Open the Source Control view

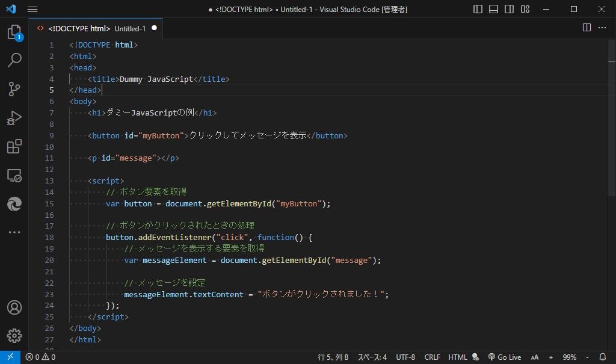coord(14,89)
